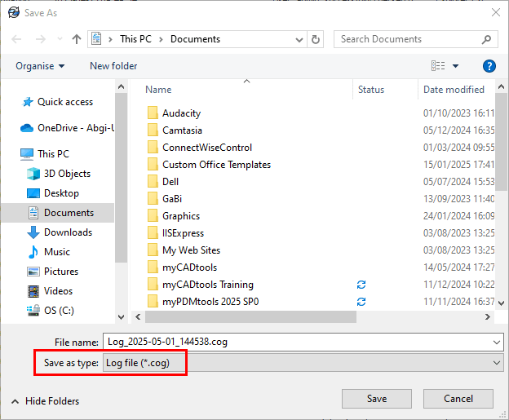Click This PC in address breadcrumb
This screenshot has height=420, width=509.
click(x=135, y=39)
